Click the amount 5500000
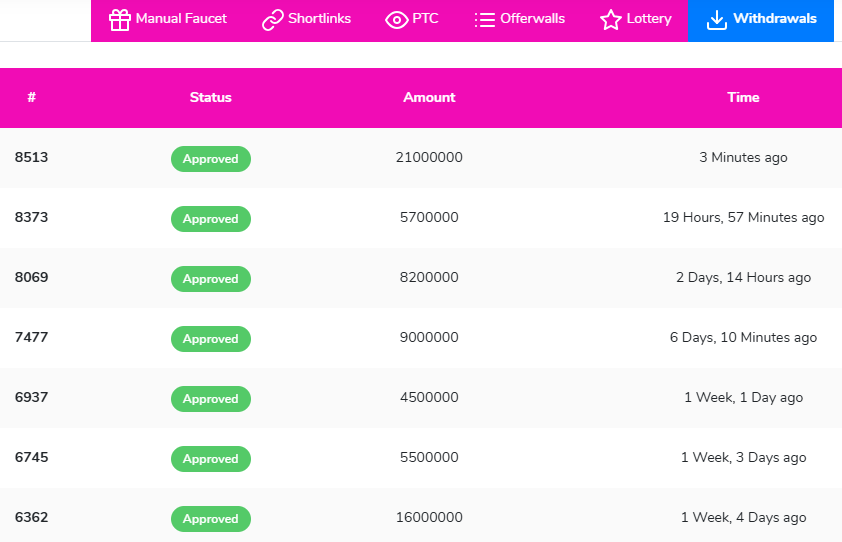The width and height of the screenshot is (842, 542). (429, 458)
